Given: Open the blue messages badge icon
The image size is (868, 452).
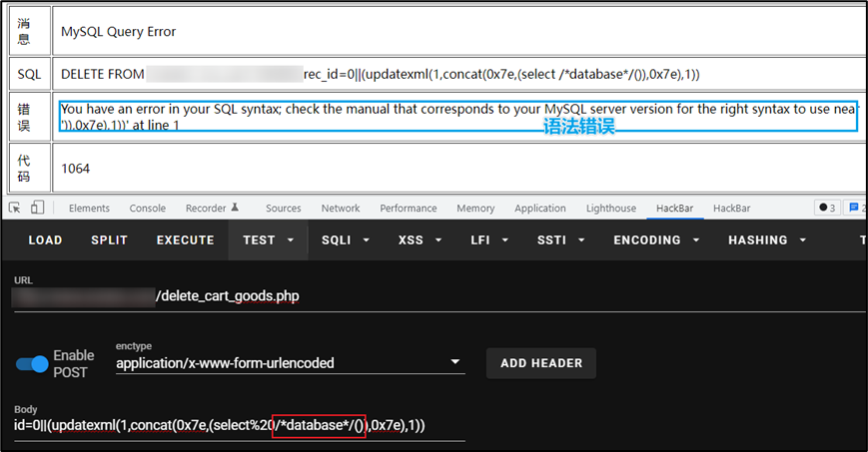Looking at the screenshot, I should (856, 208).
